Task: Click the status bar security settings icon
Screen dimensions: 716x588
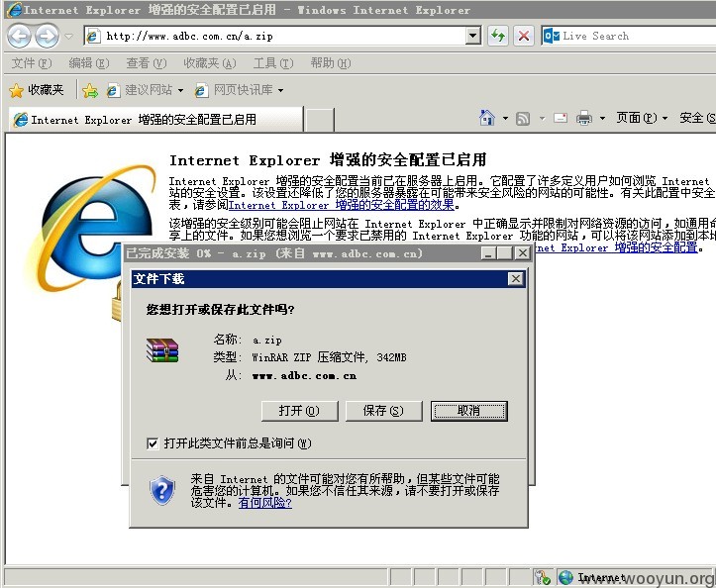Action: click(543, 577)
